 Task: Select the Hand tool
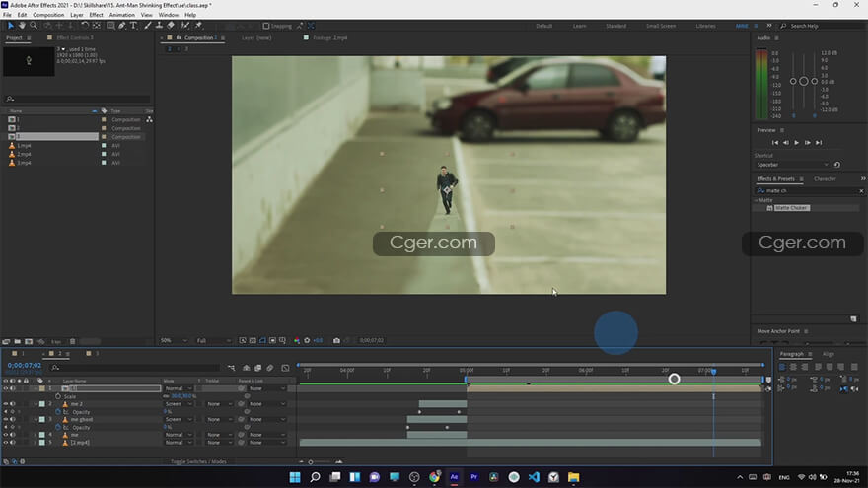tap(22, 26)
